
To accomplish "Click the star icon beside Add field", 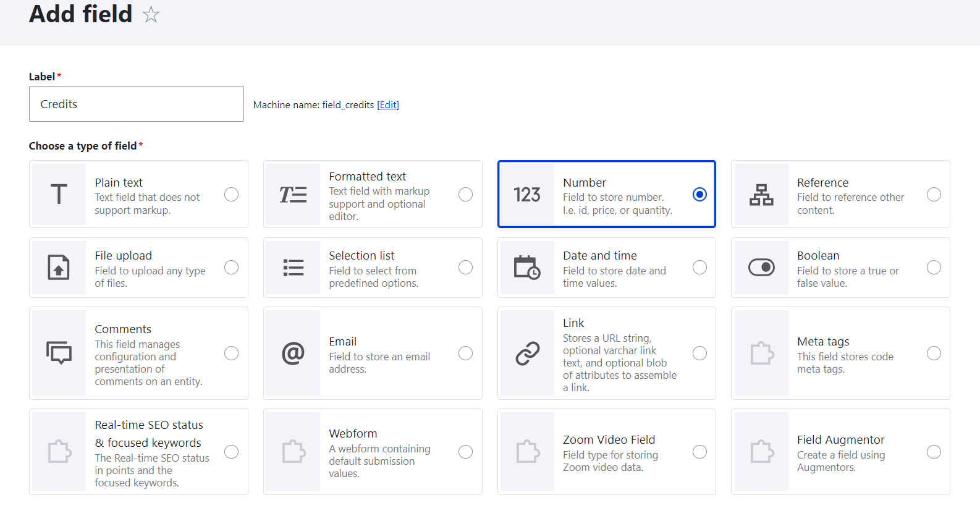I will 151,14.
